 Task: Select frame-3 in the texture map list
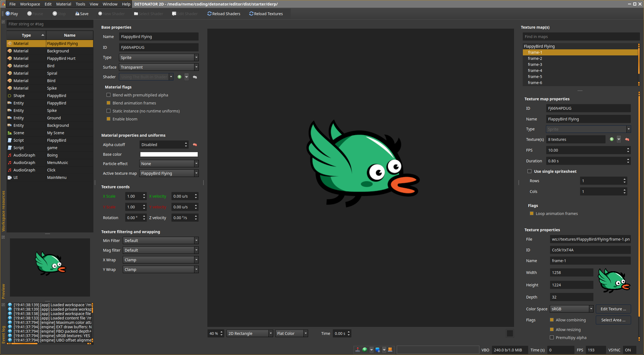point(535,64)
